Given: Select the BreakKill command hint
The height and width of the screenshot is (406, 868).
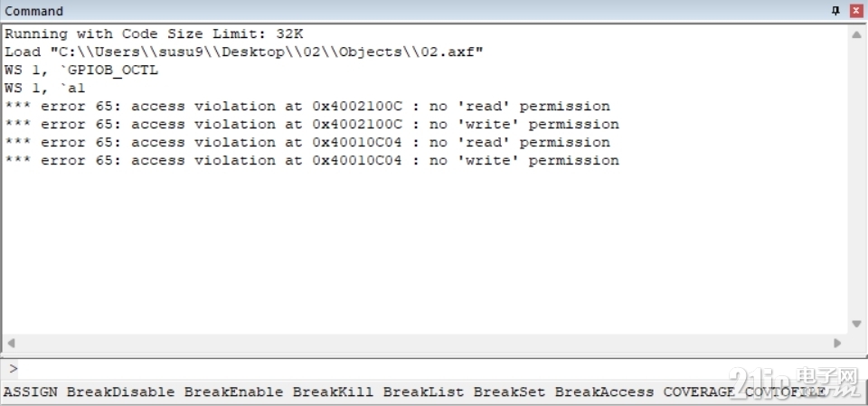Looking at the screenshot, I should (333, 392).
